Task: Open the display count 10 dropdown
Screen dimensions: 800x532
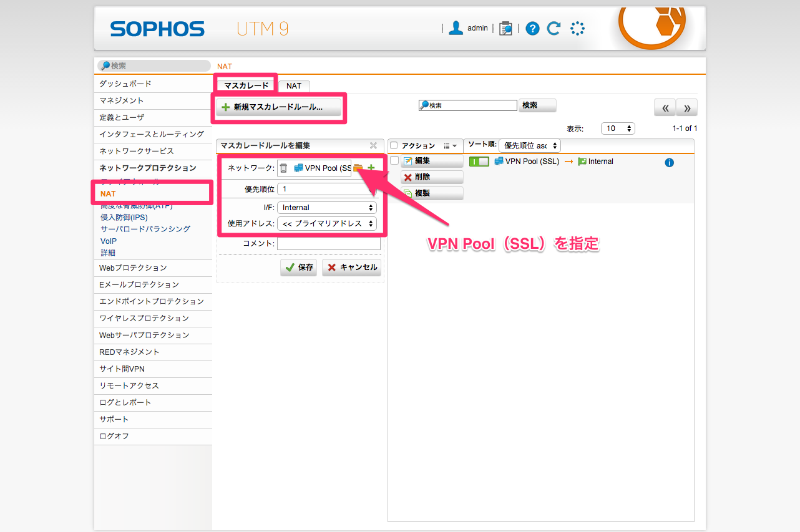Action: click(618, 128)
